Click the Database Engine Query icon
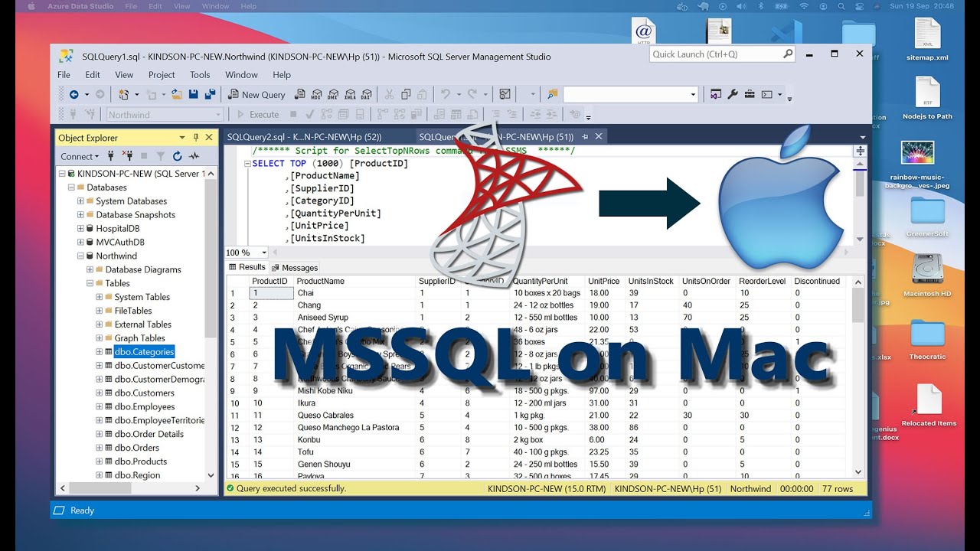 coord(300,94)
